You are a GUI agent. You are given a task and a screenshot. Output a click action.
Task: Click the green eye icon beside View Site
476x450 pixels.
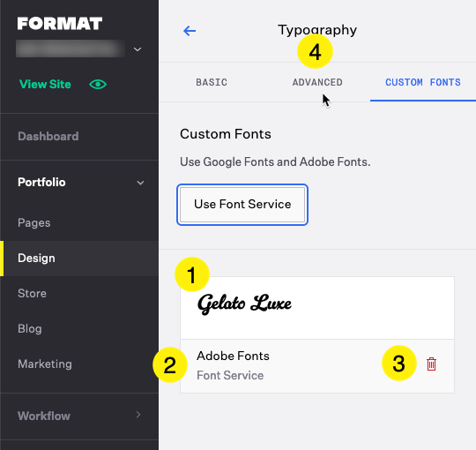tap(98, 84)
